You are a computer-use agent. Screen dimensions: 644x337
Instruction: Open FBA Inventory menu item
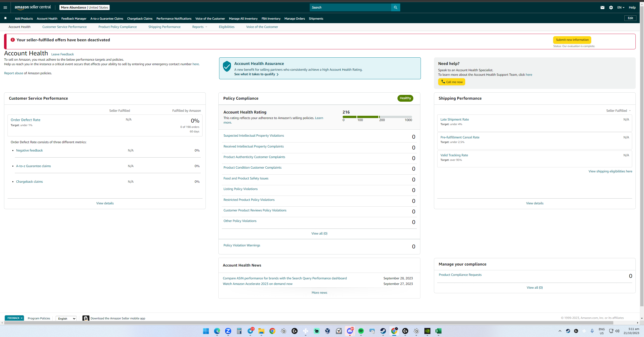pos(271,19)
